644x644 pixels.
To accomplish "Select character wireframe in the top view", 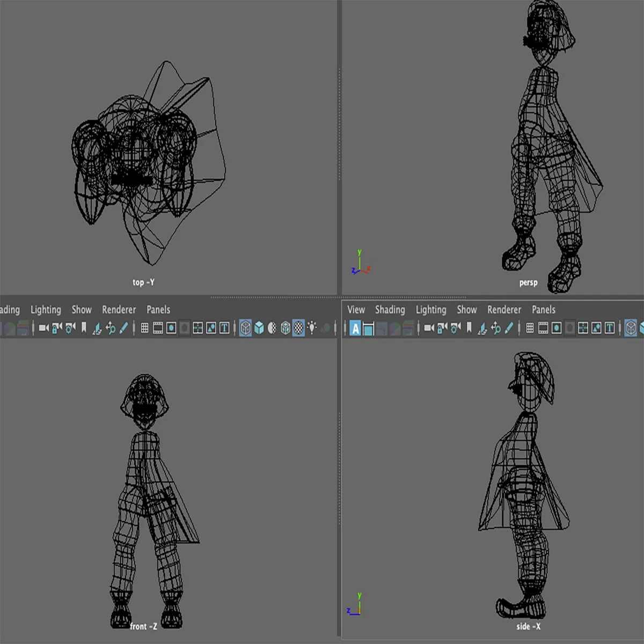I will (x=149, y=164).
